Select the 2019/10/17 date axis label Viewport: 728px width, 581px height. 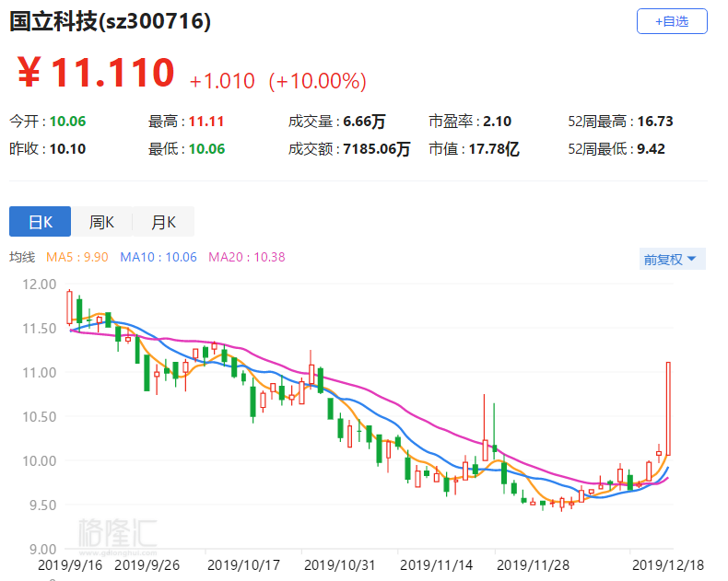pos(243,564)
